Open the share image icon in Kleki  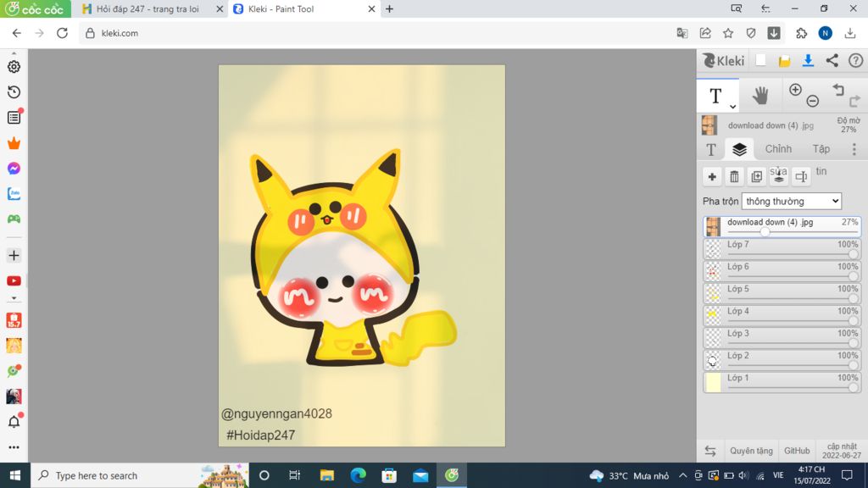tap(832, 60)
